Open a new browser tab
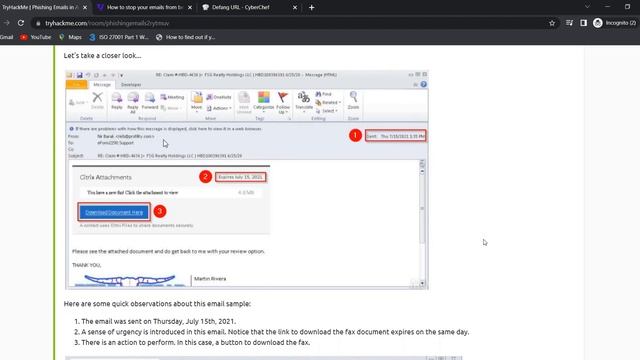 pos(311,7)
